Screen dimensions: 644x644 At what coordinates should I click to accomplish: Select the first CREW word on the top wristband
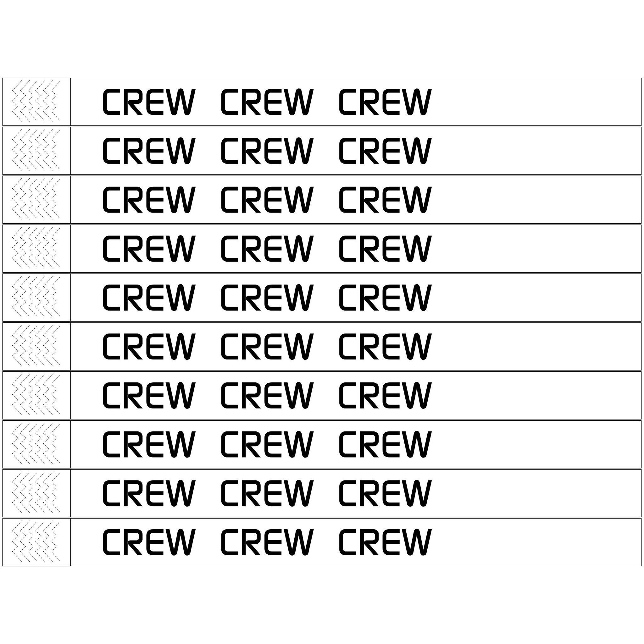pyautogui.click(x=149, y=102)
